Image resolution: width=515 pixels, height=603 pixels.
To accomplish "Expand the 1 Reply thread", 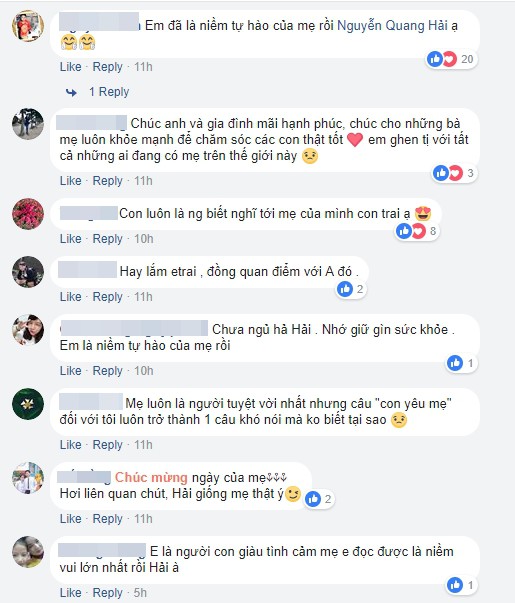I will pos(109,92).
